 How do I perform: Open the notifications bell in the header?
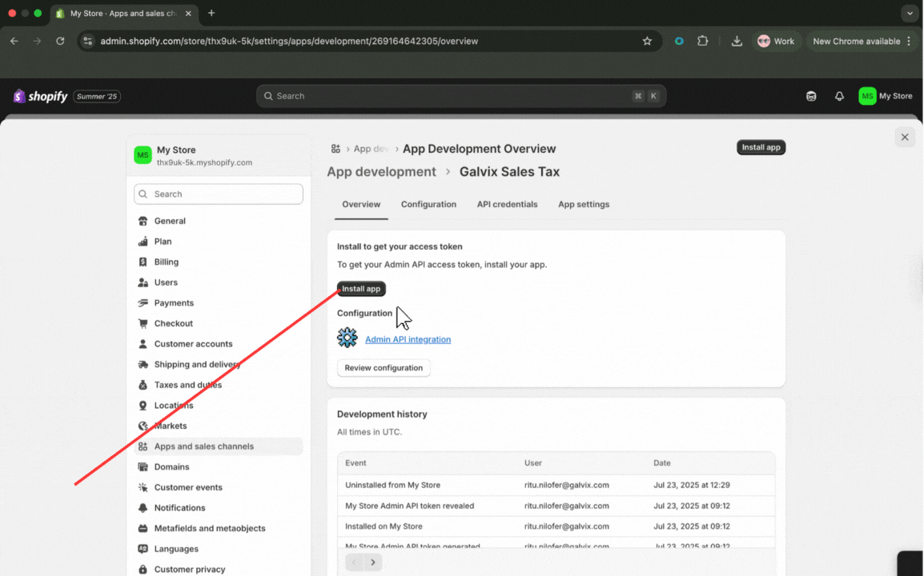(x=839, y=96)
